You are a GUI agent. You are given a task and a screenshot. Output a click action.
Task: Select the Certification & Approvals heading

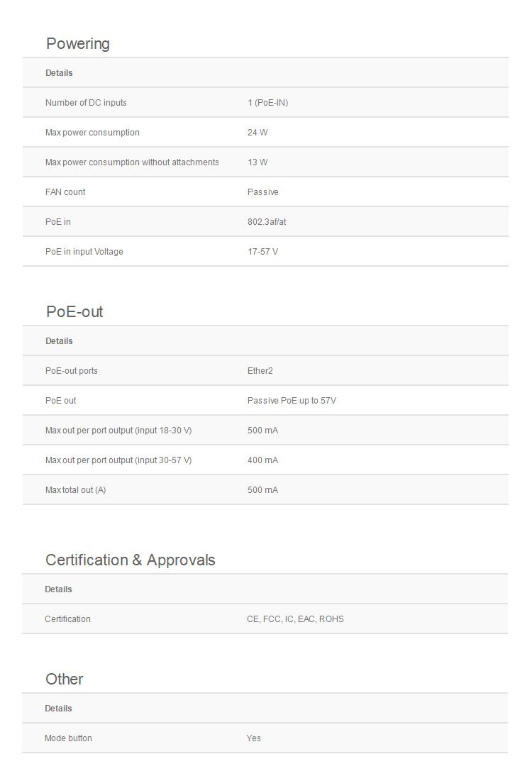(x=130, y=560)
